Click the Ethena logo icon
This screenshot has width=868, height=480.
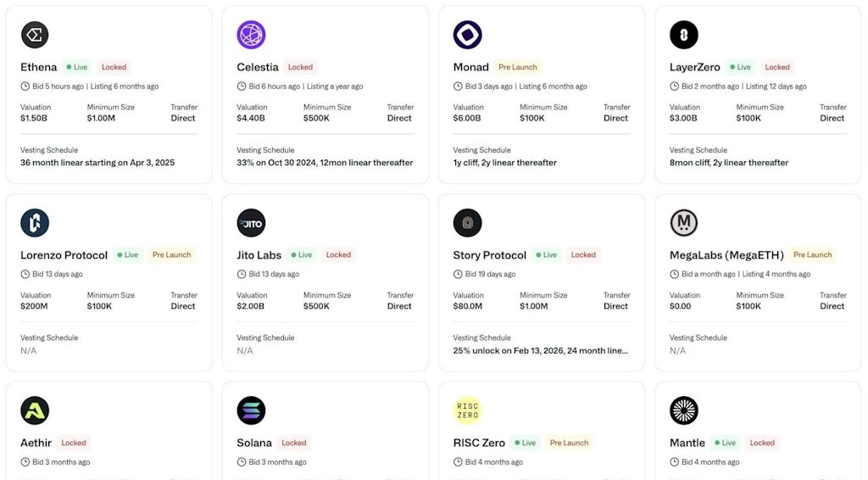click(x=35, y=35)
